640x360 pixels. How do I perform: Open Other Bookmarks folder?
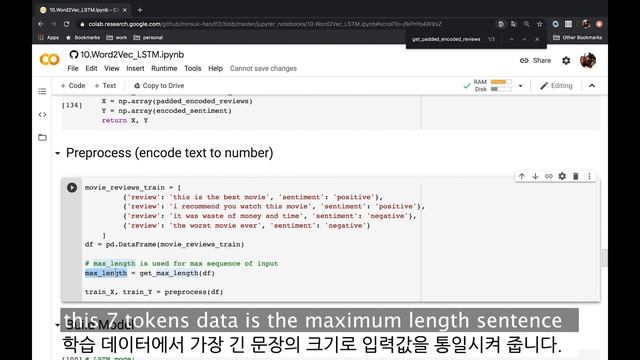(578, 38)
